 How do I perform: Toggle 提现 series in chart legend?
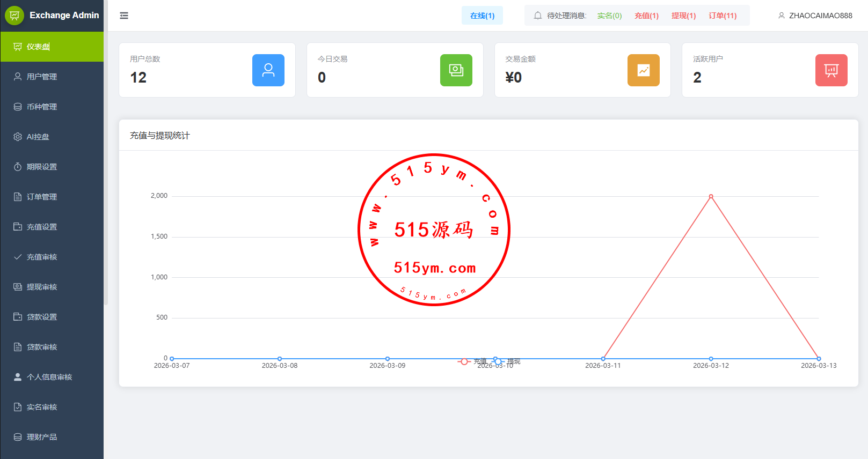click(507, 361)
